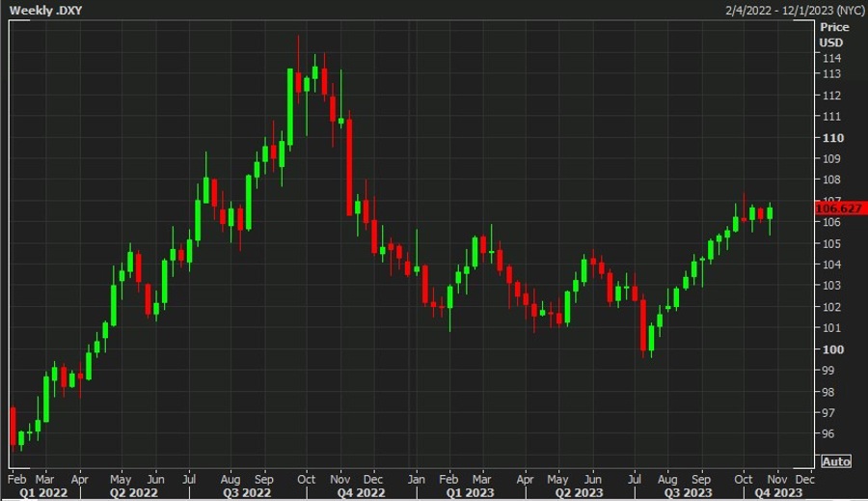Click the Jan month label on time axis
The height and width of the screenshot is (501, 868).
417,480
